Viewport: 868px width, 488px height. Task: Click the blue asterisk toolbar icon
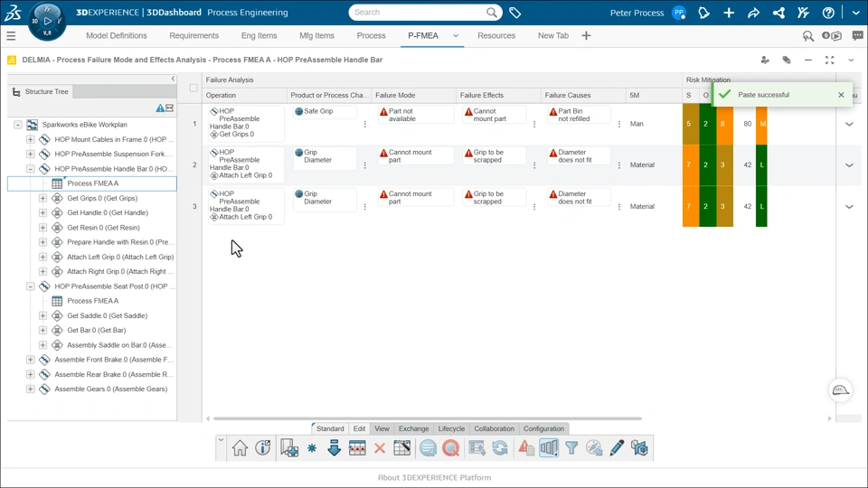[x=312, y=447]
